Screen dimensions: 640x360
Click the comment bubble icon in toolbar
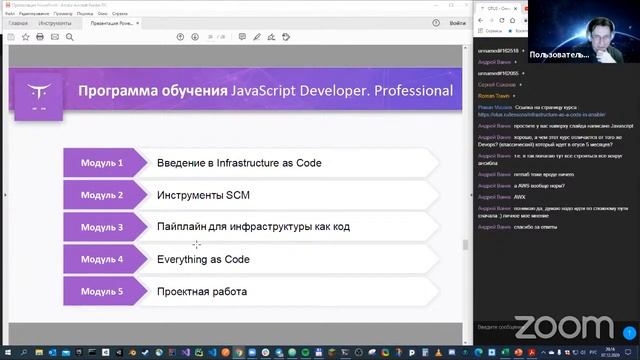242,37
